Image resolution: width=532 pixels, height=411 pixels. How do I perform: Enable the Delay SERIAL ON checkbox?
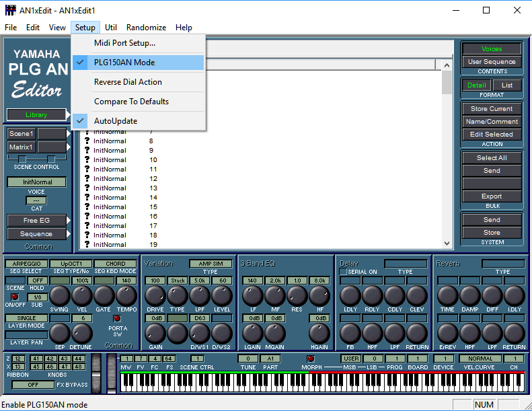pyautogui.click(x=344, y=272)
